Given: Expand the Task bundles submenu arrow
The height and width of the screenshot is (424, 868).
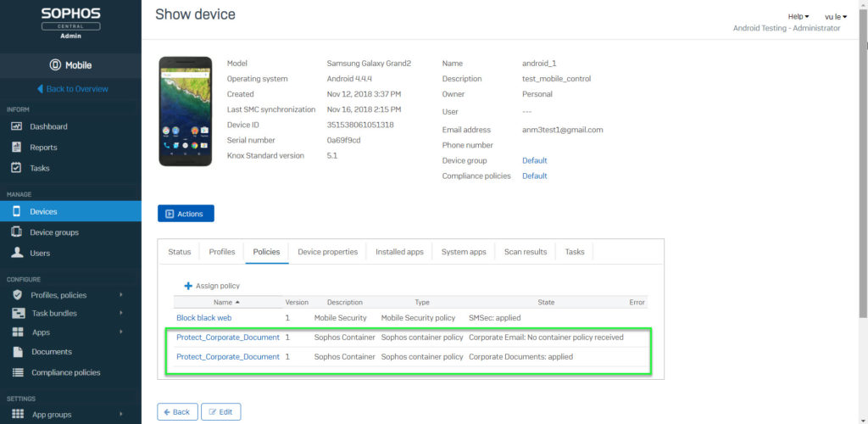Looking at the screenshot, I should [120, 313].
